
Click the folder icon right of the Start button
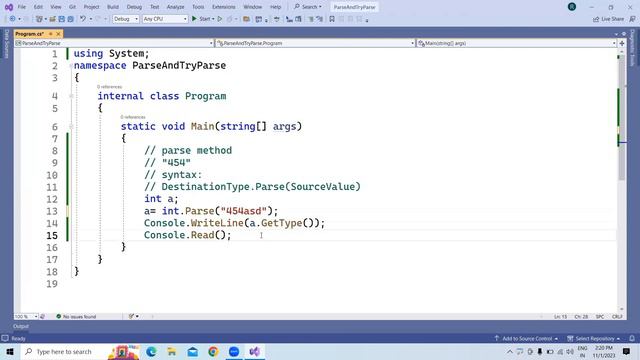[x=246, y=19]
